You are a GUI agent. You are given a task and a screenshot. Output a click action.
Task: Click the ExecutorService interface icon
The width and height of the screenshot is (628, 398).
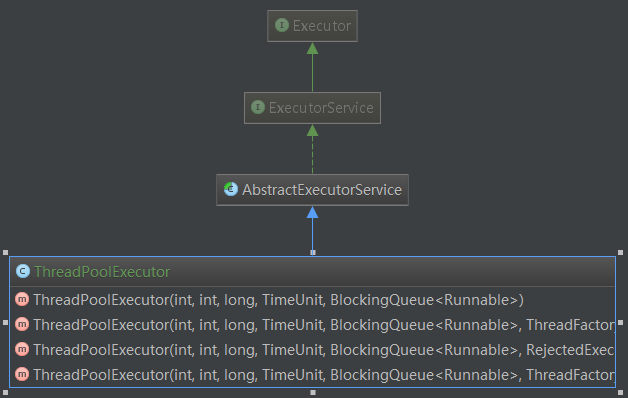tap(258, 107)
